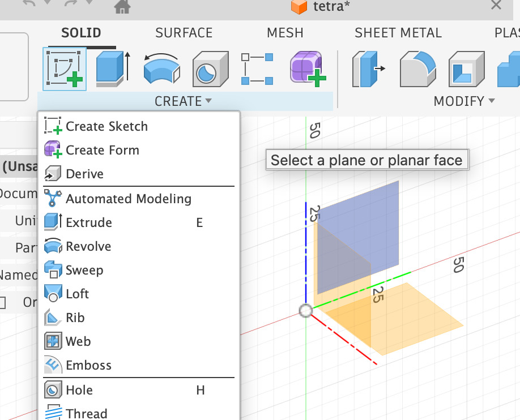This screenshot has height=420, width=520.
Task: Click the Rectangular Pattern toolbar icon
Action: [x=257, y=69]
